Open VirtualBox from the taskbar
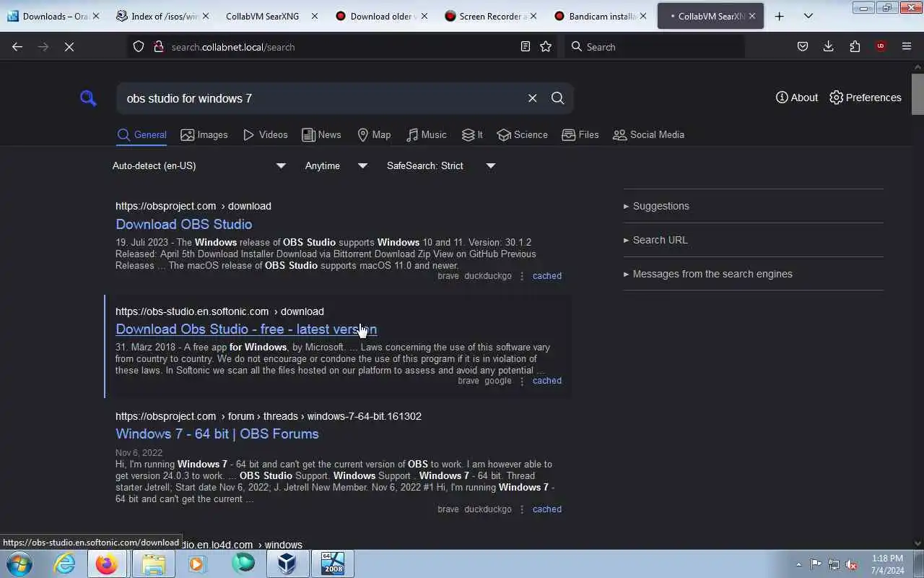 click(287, 564)
